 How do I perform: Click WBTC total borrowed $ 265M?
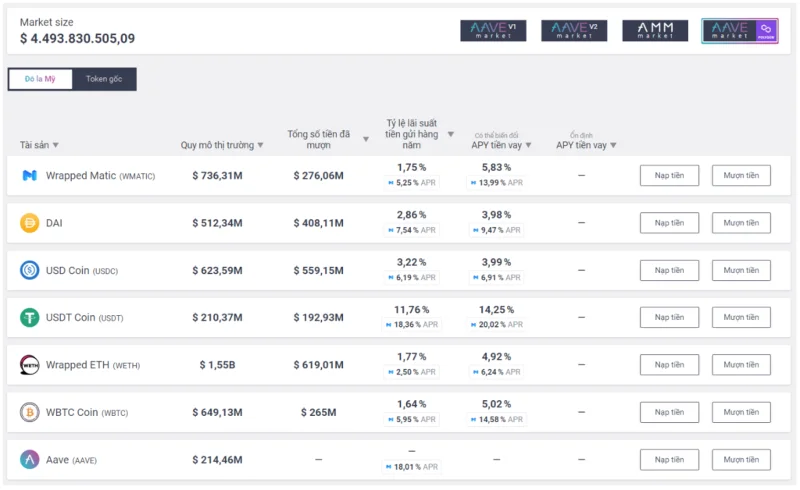pyautogui.click(x=318, y=412)
